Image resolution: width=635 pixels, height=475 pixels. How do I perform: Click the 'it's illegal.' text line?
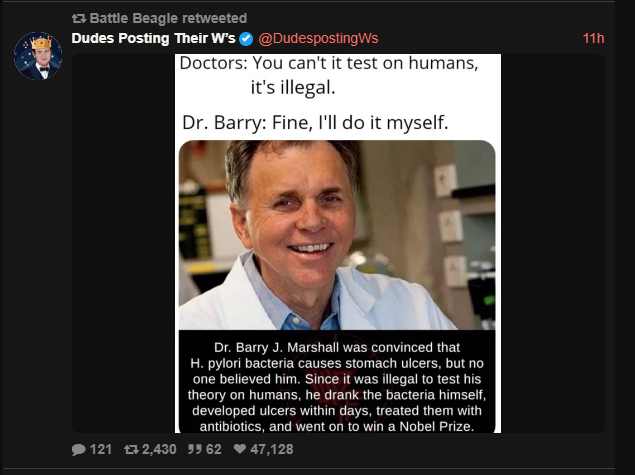point(299,86)
